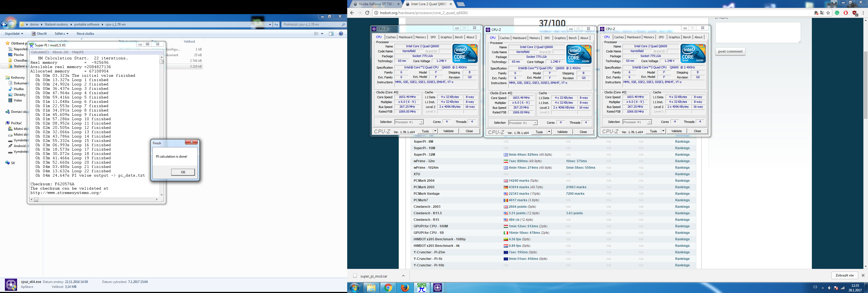Switch to Bench tab in left CPU-Z
Image resolution: width=868 pixels, height=293 pixels.
[459, 37]
